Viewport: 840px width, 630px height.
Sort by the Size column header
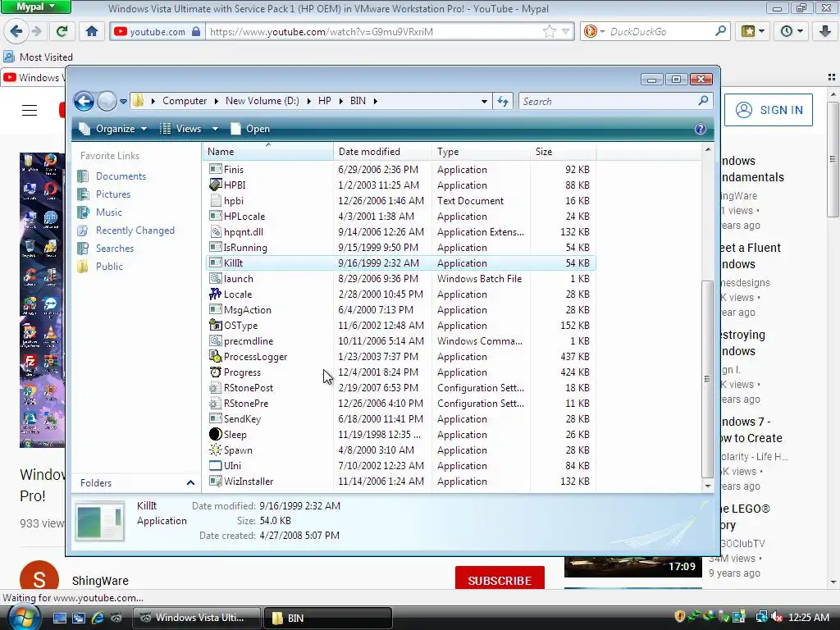tap(563, 152)
